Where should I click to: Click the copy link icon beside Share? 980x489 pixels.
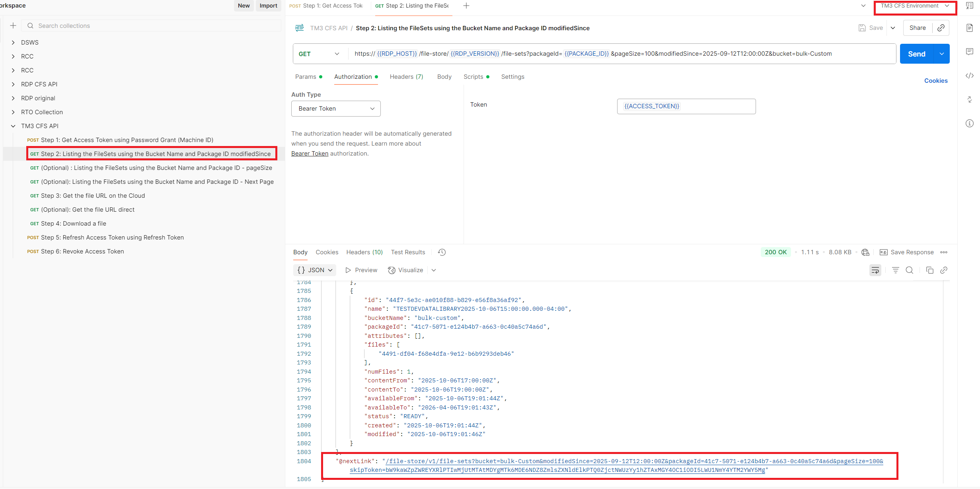coord(941,28)
